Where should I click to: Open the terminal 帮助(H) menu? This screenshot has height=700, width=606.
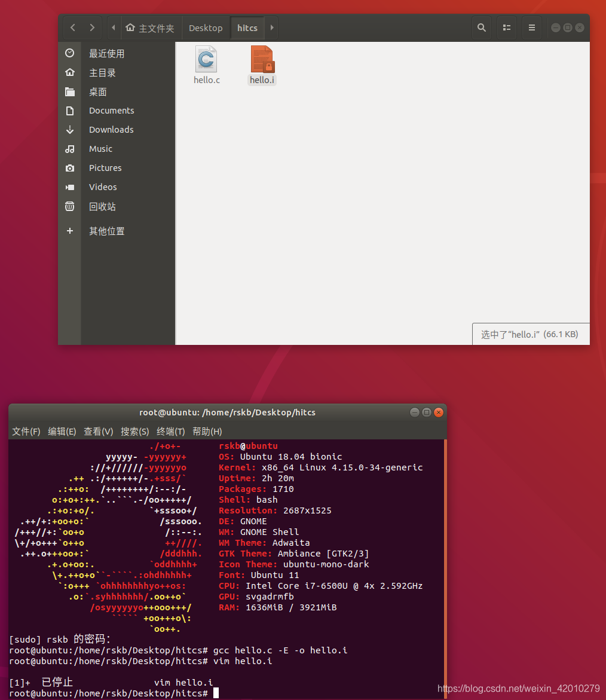pyautogui.click(x=207, y=431)
